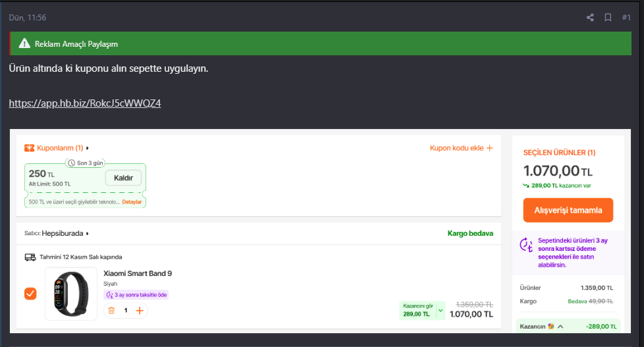Open Xiaomi Smart Band 9 product title
This screenshot has height=347, width=644.
click(138, 273)
